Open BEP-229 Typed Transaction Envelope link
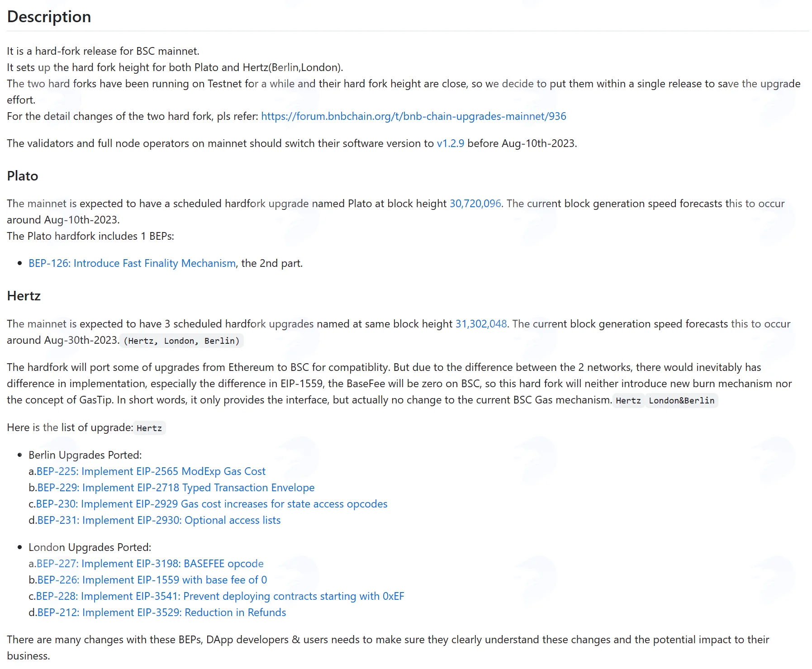812x669 pixels. point(176,488)
